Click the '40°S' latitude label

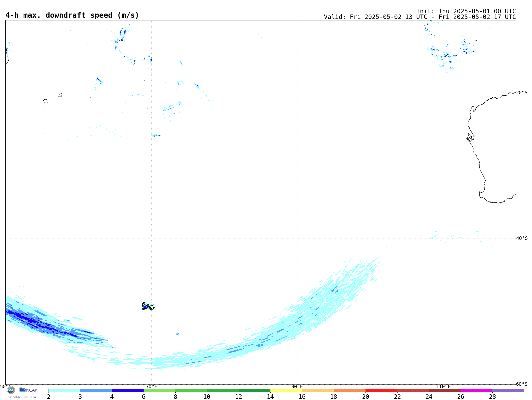[x=522, y=238]
